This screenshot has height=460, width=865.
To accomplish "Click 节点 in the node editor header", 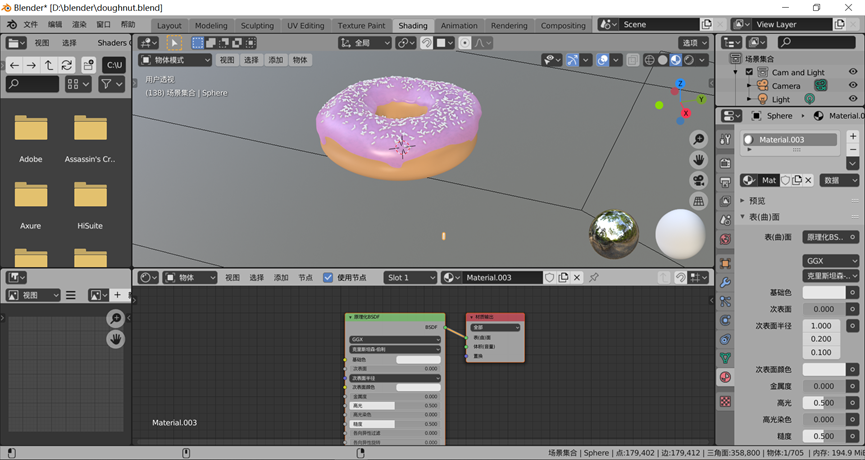I will (x=306, y=277).
